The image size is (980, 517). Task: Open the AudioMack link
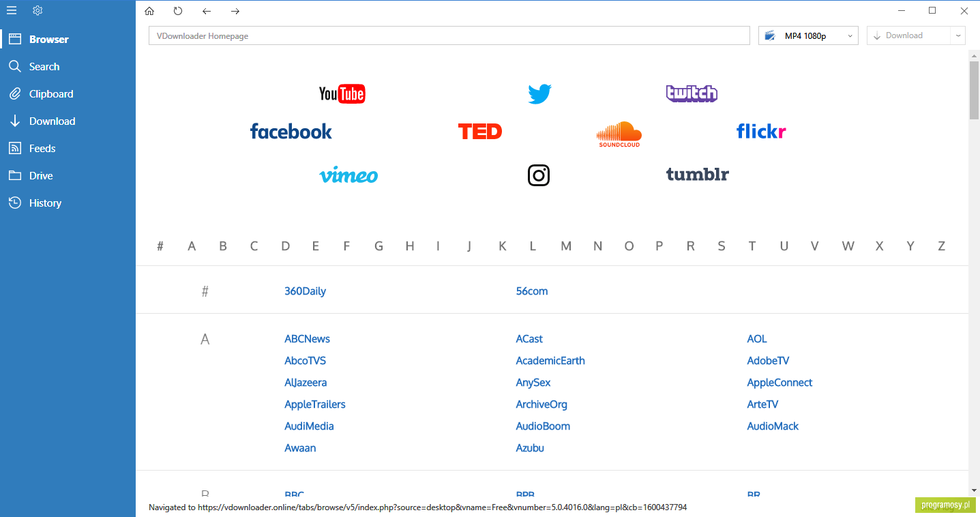click(773, 426)
